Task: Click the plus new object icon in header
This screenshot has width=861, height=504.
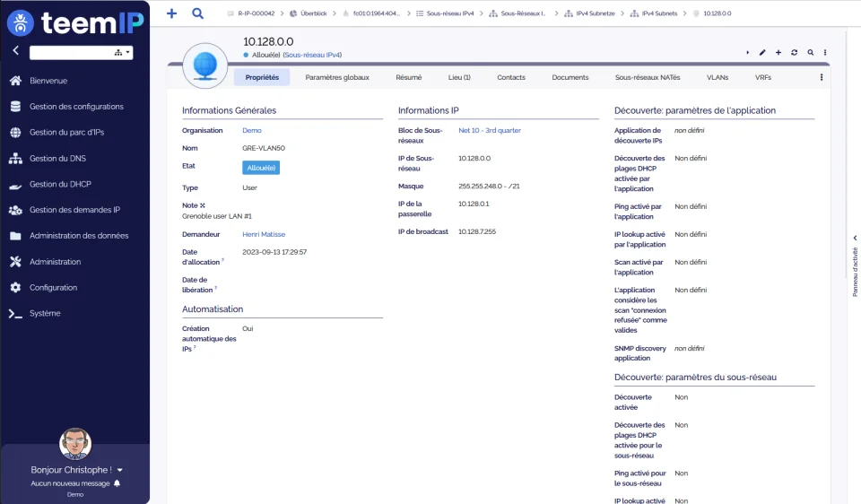Action: click(778, 53)
